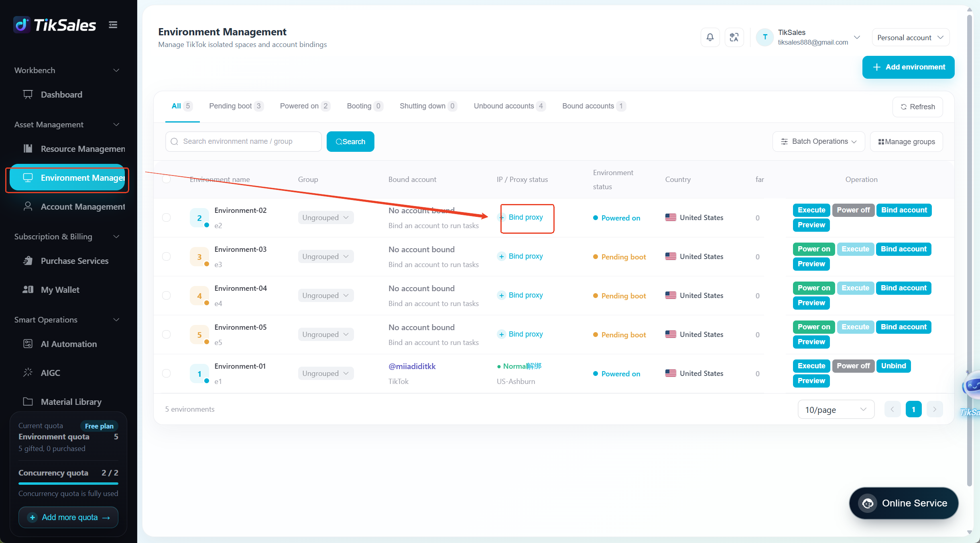
Task: Select Environment Management in the sidebar
Action: point(67,178)
